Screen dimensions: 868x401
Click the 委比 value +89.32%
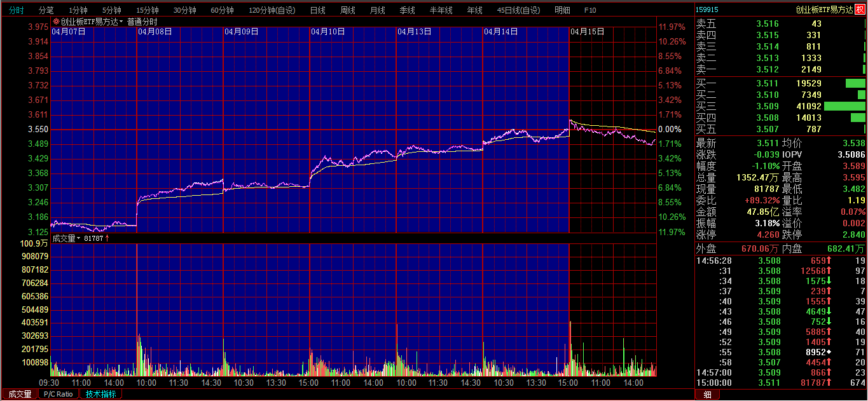pos(762,200)
